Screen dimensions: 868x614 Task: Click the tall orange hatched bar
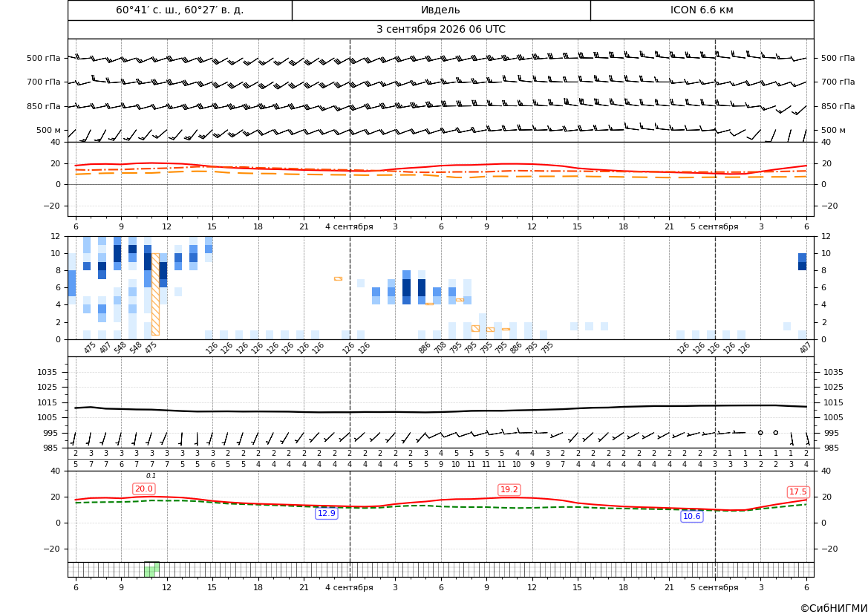coord(155,295)
